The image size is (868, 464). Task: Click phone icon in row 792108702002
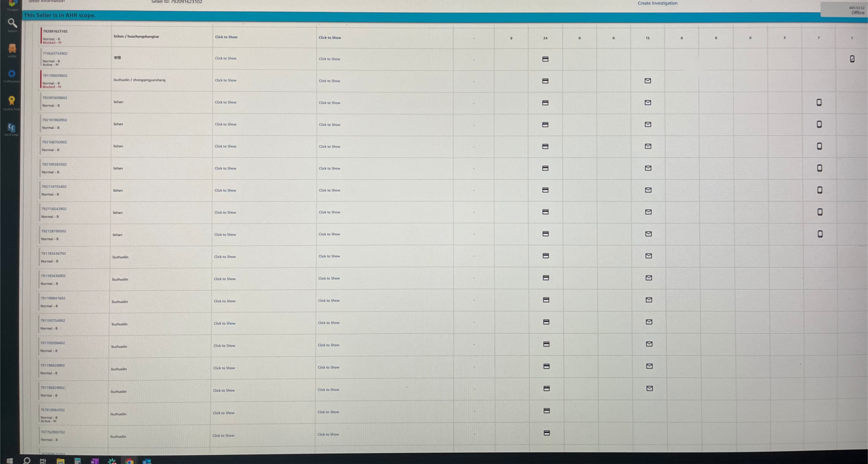point(819,146)
